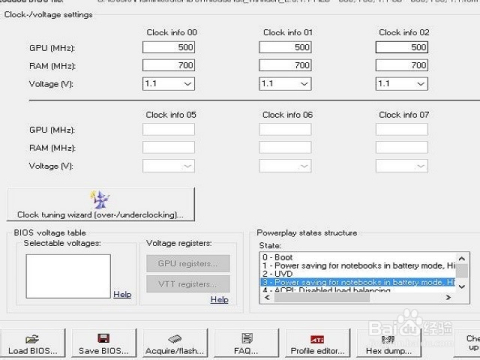
Task: Click GPU MHz field for Clock info 07
Action: point(401,129)
